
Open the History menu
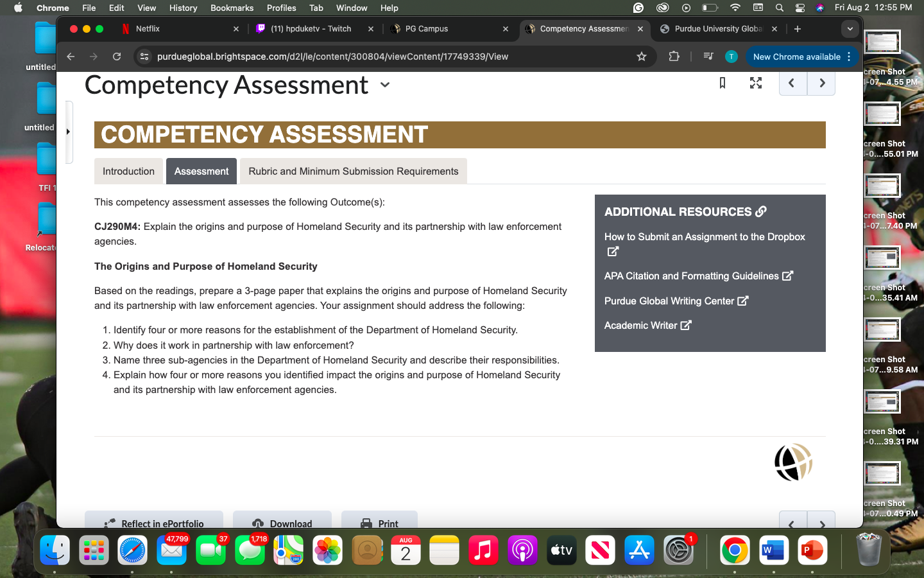coord(183,8)
